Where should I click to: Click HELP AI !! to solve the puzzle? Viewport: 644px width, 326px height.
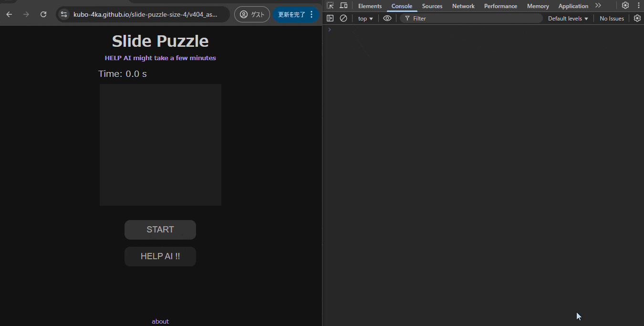(x=160, y=256)
